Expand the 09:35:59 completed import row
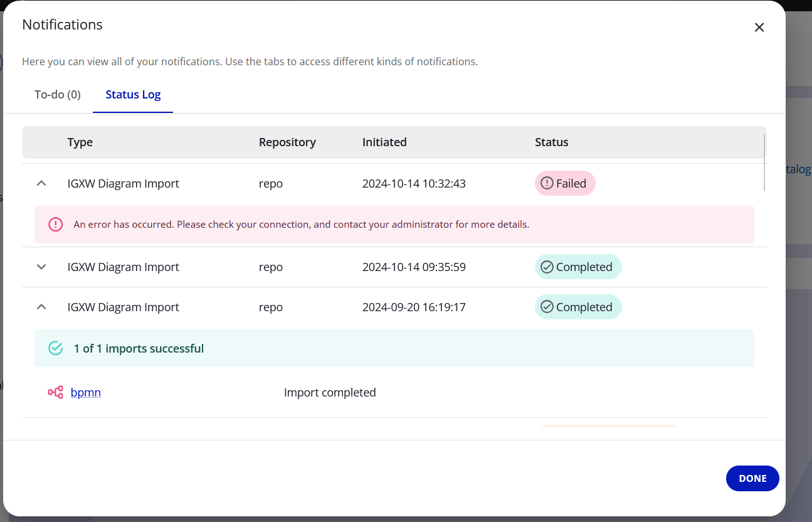The width and height of the screenshot is (812, 522). 41,267
